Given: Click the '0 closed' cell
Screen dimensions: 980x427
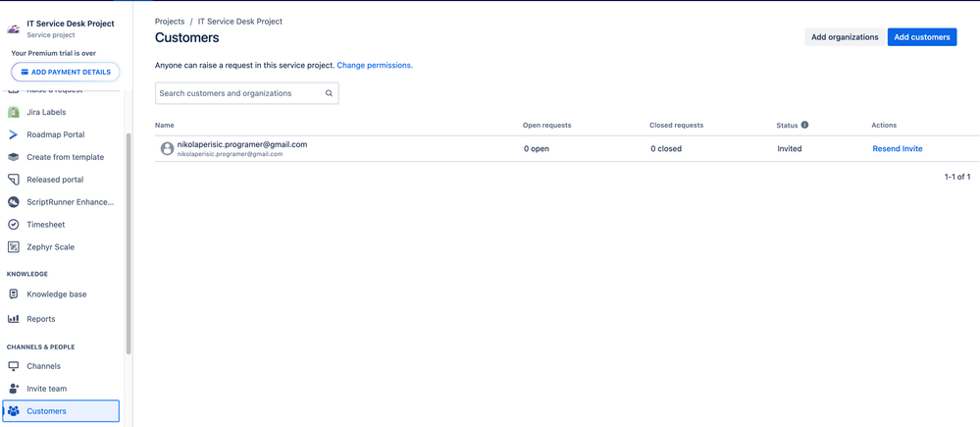Looking at the screenshot, I should pos(666,149).
